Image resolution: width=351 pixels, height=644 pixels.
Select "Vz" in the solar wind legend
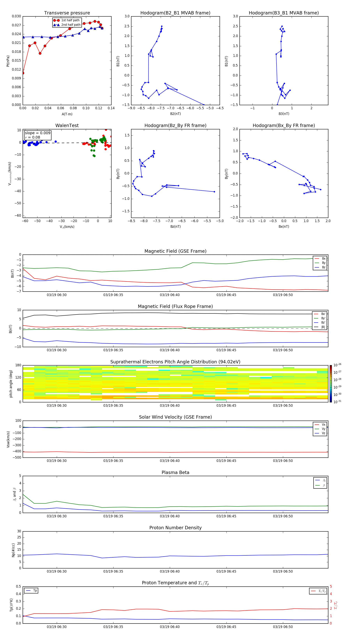click(320, 433)
